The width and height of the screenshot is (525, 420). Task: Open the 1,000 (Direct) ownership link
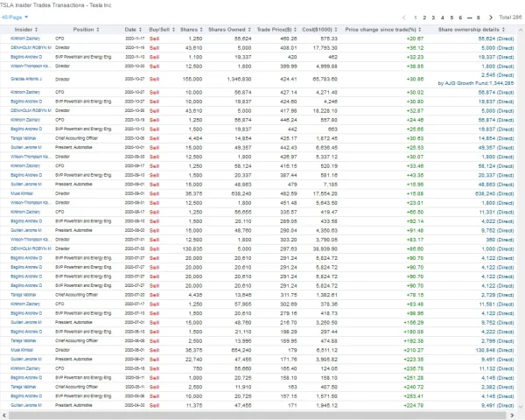click(x=498, y=248)
